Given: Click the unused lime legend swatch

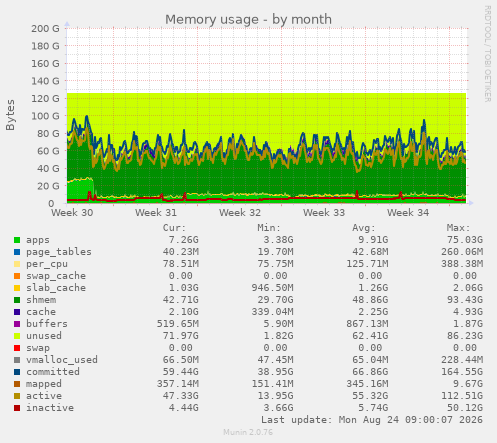Looking at the screenshot, I should (x=17, y=336).
